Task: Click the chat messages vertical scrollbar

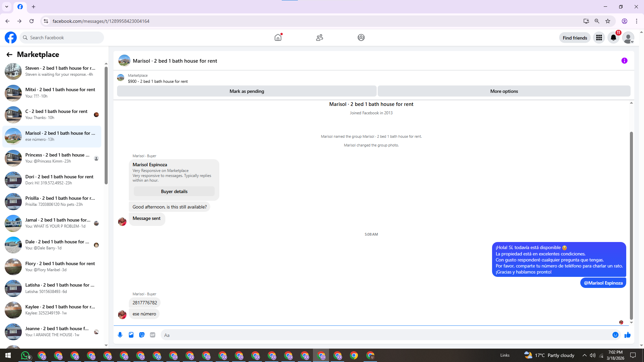Action: (x=631, y=225)
